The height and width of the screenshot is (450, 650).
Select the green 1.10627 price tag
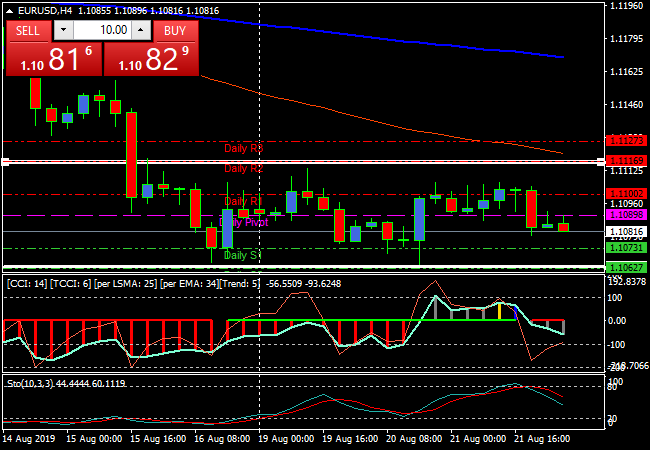click(x=627, y=267)
